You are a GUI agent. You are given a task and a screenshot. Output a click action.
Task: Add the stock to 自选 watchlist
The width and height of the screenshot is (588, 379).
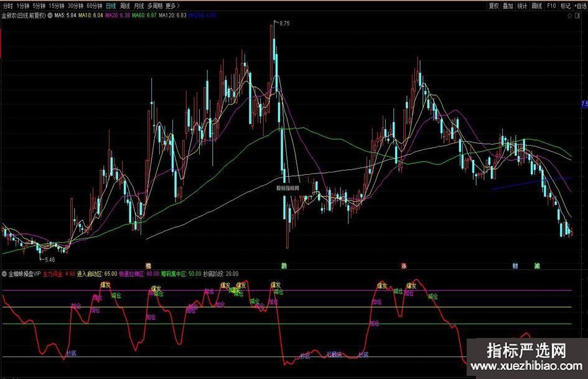[x=580, y=6]
